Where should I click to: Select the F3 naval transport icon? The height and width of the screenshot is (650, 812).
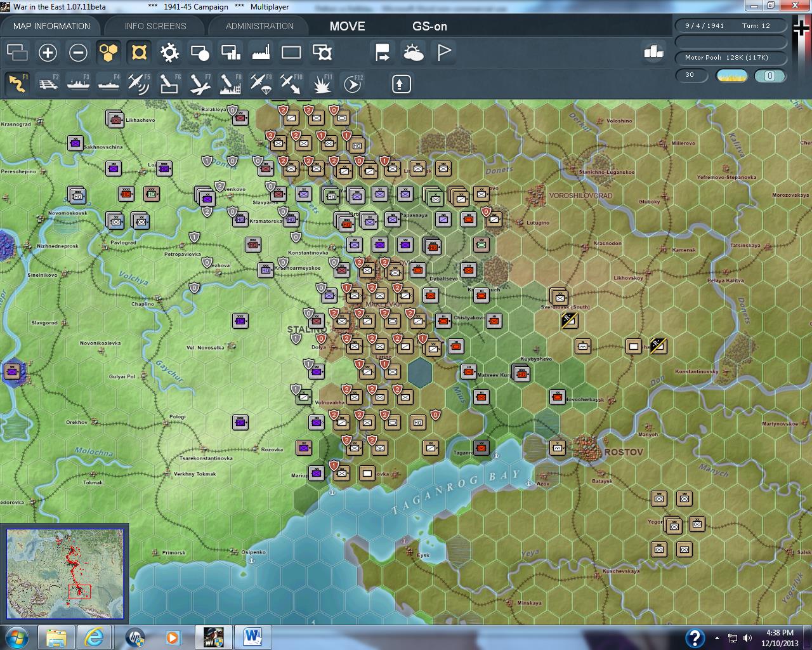point(78,84)
